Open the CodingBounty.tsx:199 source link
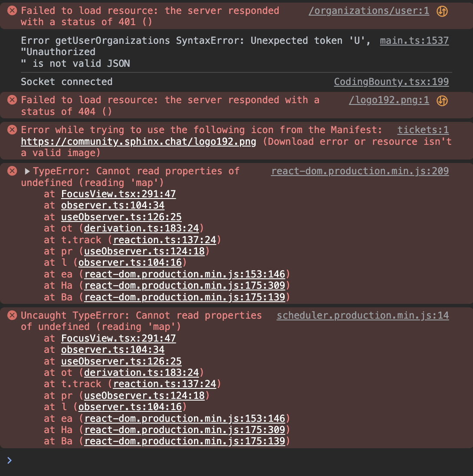 point(391,82)
